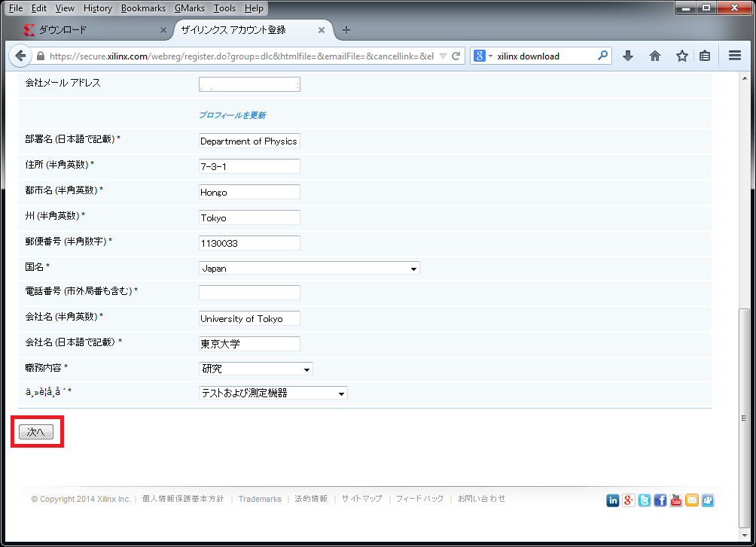This screenshot has height=547, width=756.
Task: Click the Google search engine icon
Action: (x=479, y=56)
